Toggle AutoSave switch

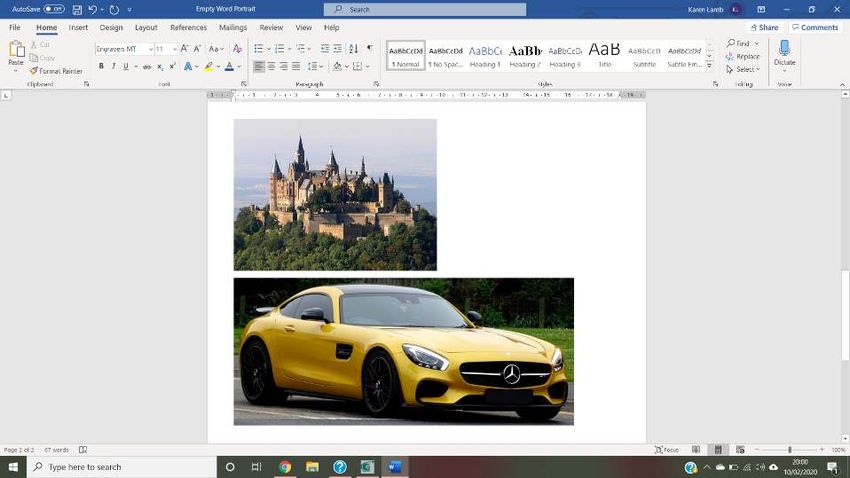click(54, 9)
